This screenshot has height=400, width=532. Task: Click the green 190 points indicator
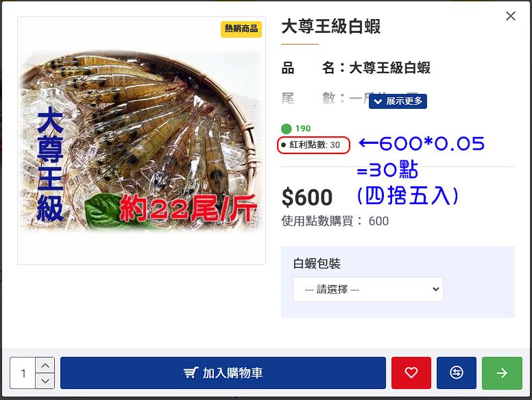point(296,129)
